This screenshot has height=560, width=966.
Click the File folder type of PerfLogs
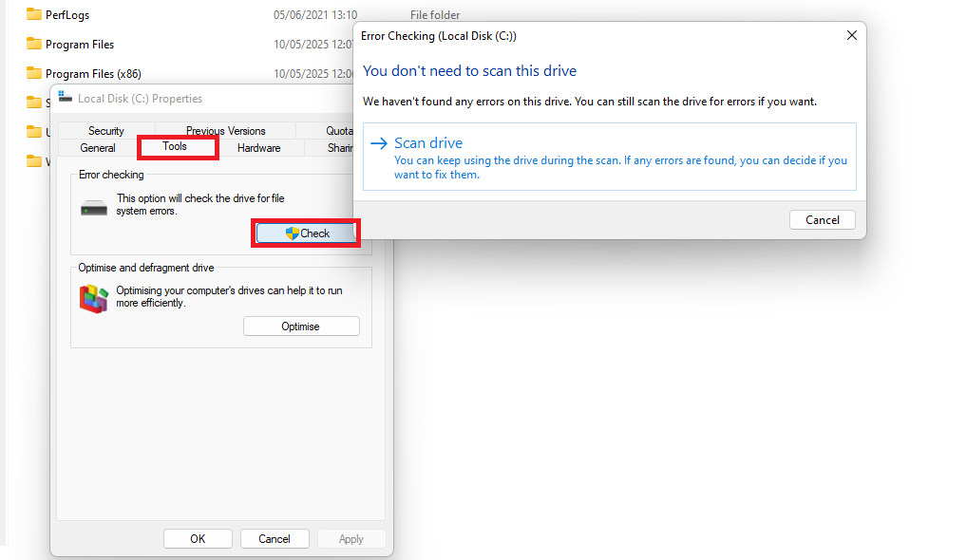pos(435,15)
